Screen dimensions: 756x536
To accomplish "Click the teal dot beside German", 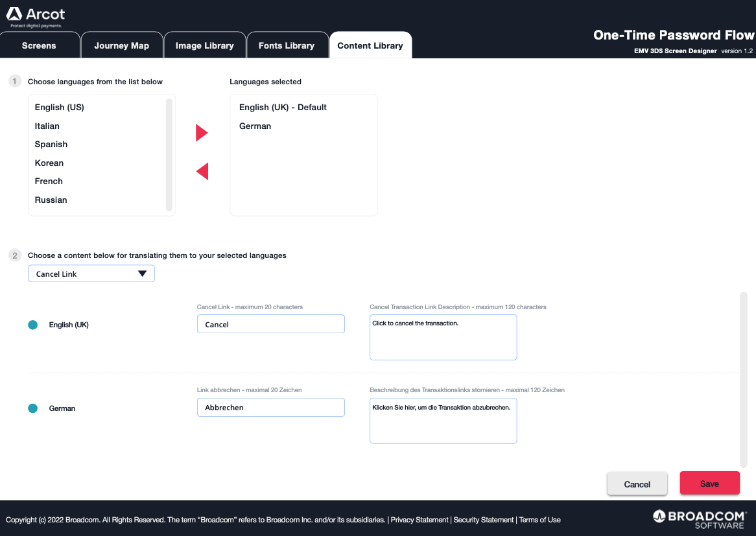I will pyautogui.click(x=33, y=408).
